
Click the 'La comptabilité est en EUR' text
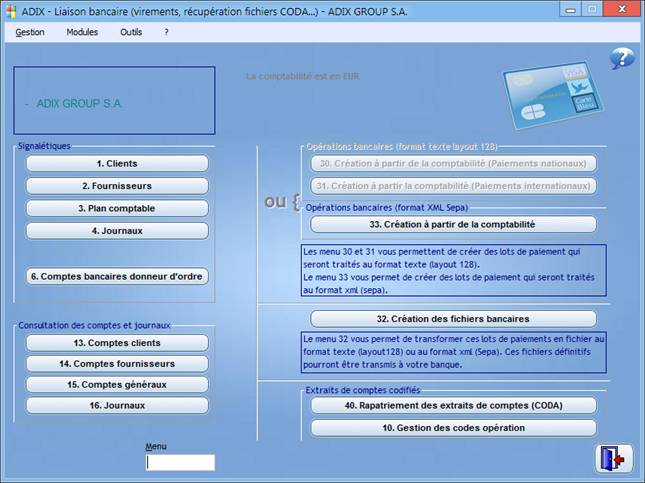coord(303,76)
